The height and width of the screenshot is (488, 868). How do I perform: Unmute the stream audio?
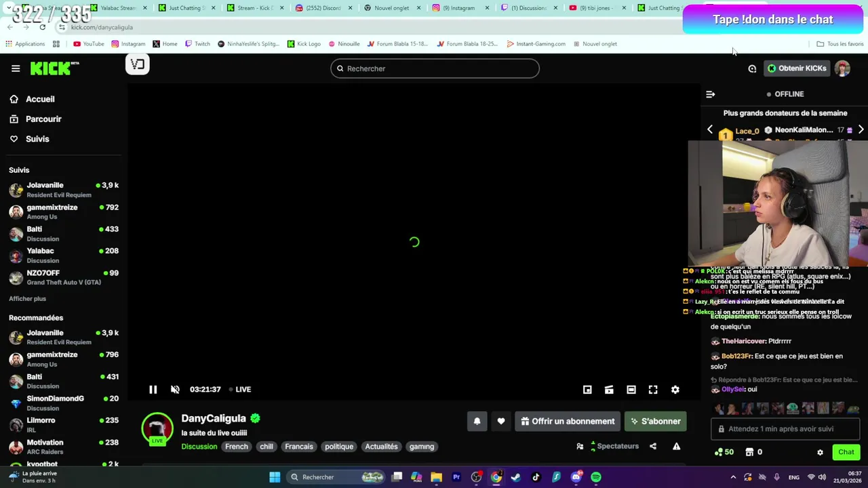click(x=175, y=390)
